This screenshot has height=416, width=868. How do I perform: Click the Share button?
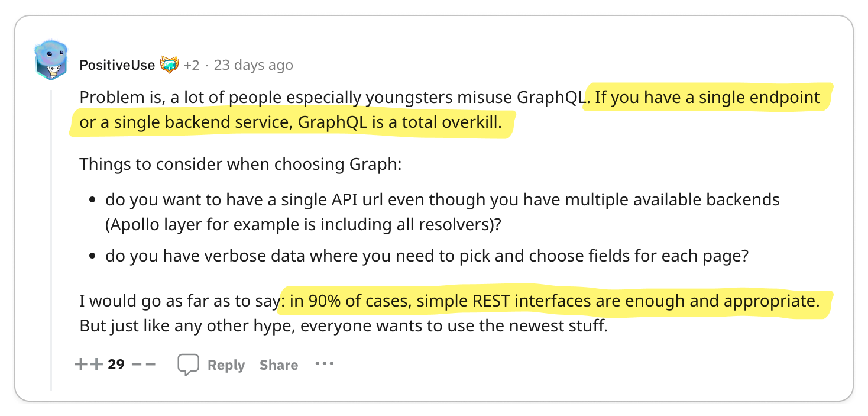click(x=278, y=365)
